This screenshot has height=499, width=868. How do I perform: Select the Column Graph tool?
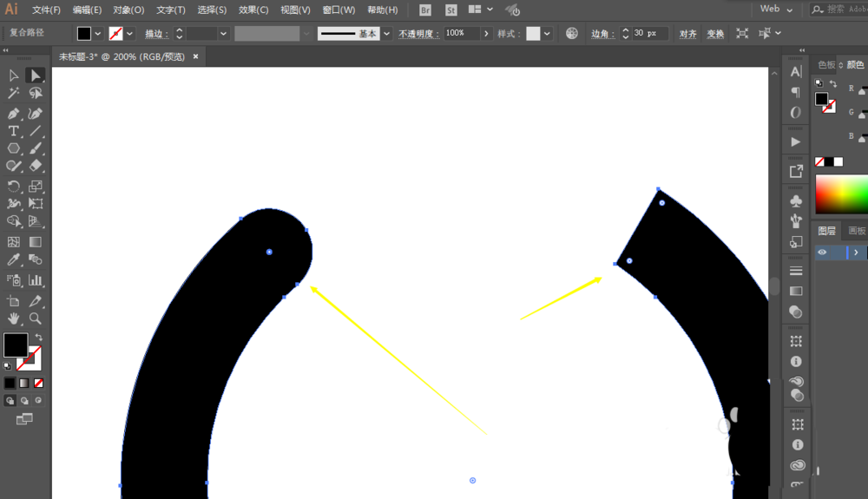pyautogui.click(x=36, y=280)
